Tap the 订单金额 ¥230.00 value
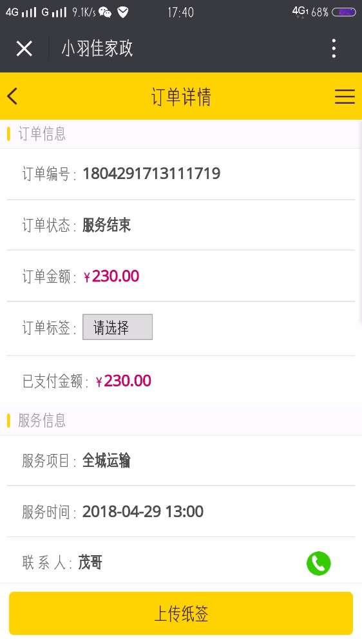The image size is (362, 644). point(111,276)
